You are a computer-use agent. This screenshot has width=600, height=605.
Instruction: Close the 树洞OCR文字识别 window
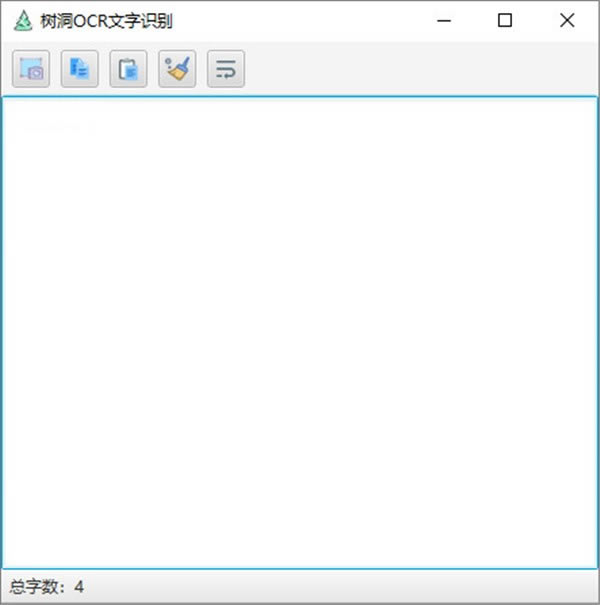567,20
